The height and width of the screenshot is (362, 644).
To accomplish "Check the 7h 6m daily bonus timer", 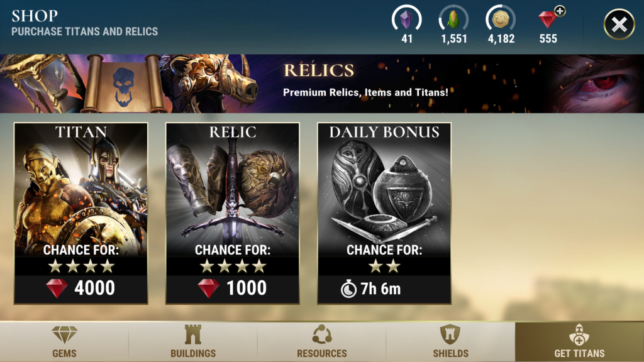I will (371, 289).
